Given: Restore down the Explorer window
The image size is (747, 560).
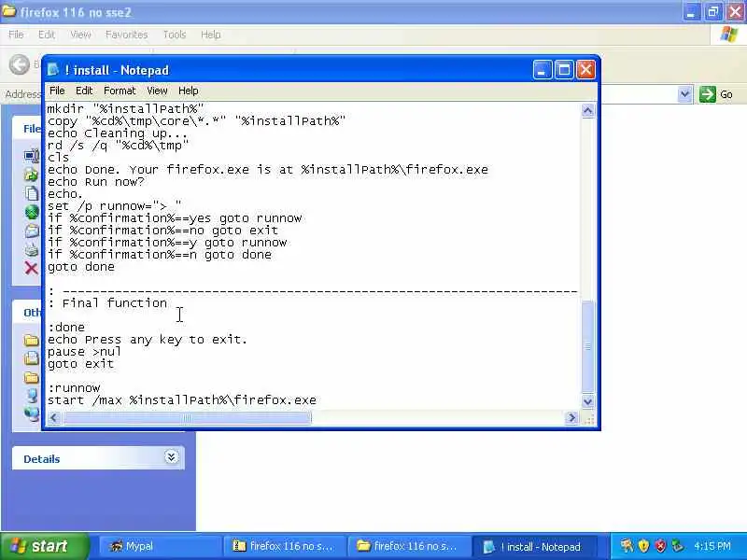Looking at the screenshot, I should click(713, 12).
